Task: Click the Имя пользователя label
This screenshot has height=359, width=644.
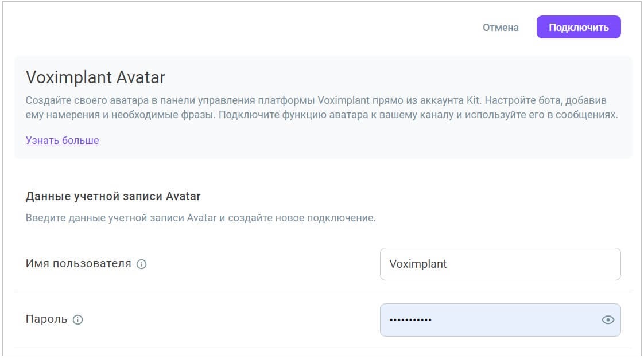Action: [x=79, y=263]
